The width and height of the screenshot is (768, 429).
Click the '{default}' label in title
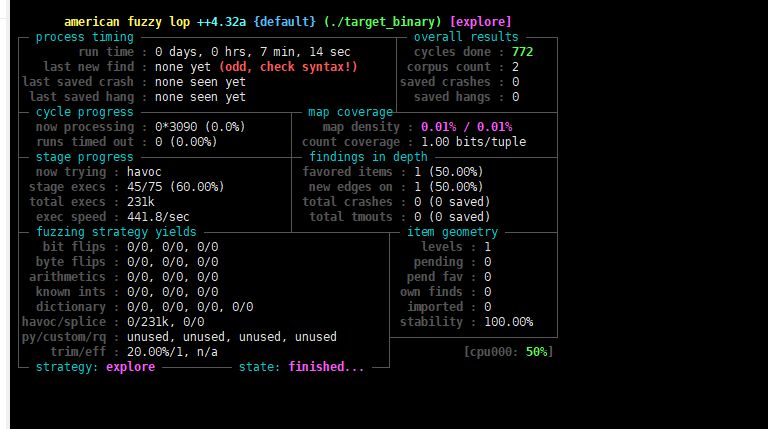tap(285, 22)
